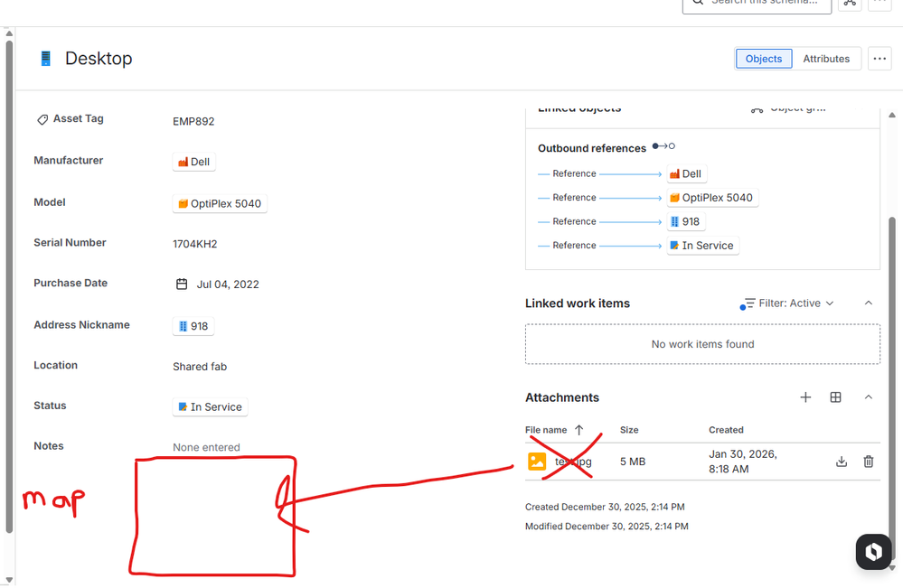Screen dimensions: 903x588
Task: Add a new attachment with the plus icon
Action: click(x=805, y=397)
